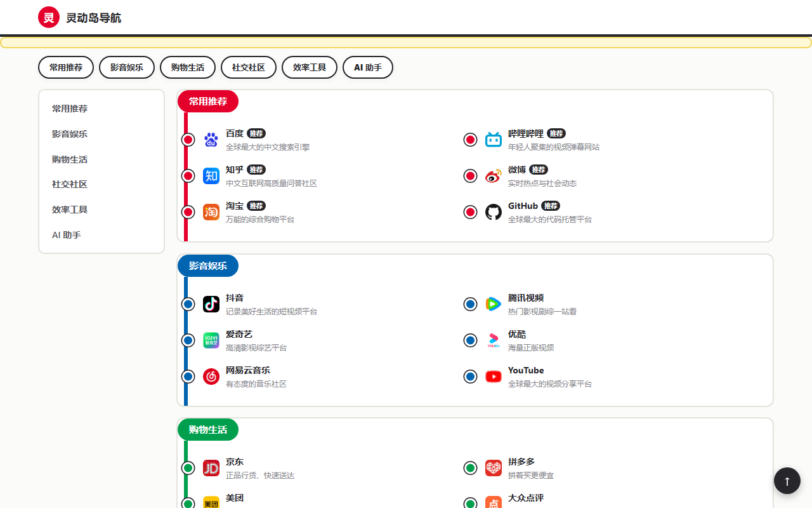
Task: Click the YouTube title link
Action: coord(526,370)
